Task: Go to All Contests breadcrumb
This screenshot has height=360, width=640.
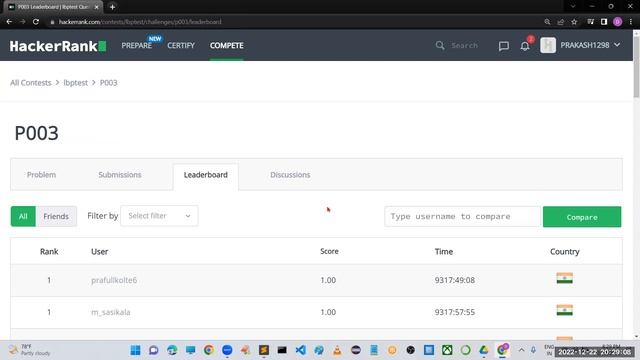Action: pos(31,82)
